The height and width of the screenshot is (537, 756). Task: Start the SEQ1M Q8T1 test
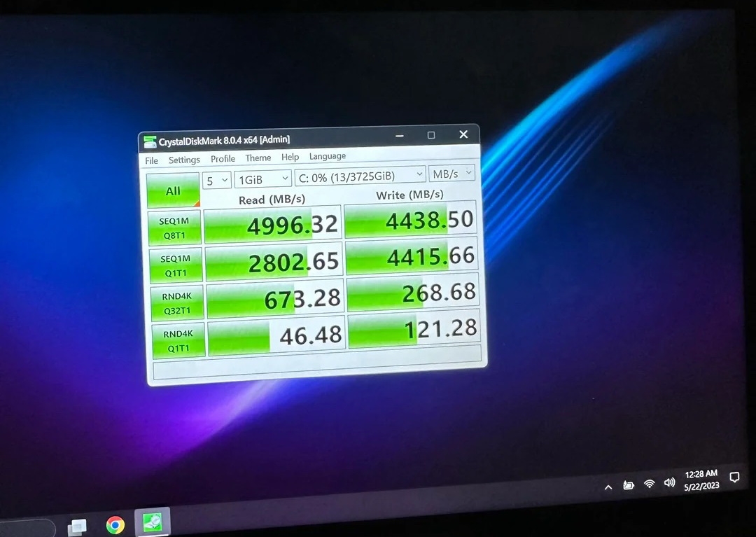174,228
